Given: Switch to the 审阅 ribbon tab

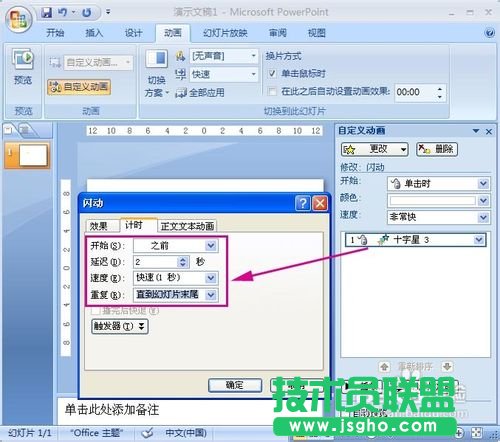Looking at the screenshot, I should 278,33.
